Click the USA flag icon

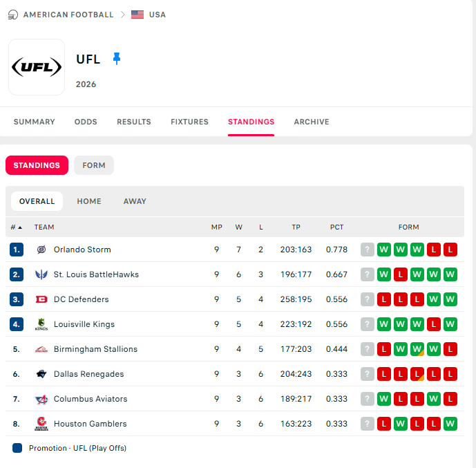(137, 15)
